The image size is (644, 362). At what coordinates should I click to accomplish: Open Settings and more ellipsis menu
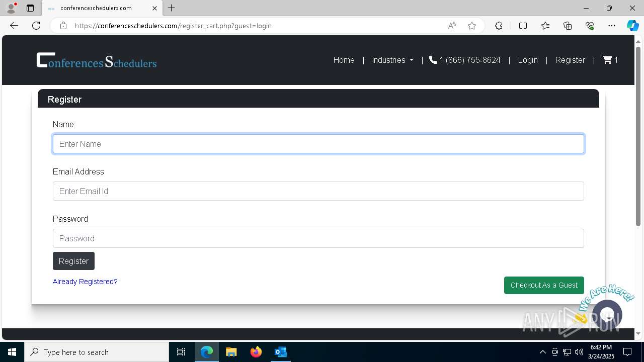pyautogui.click(x=612, y=26)
